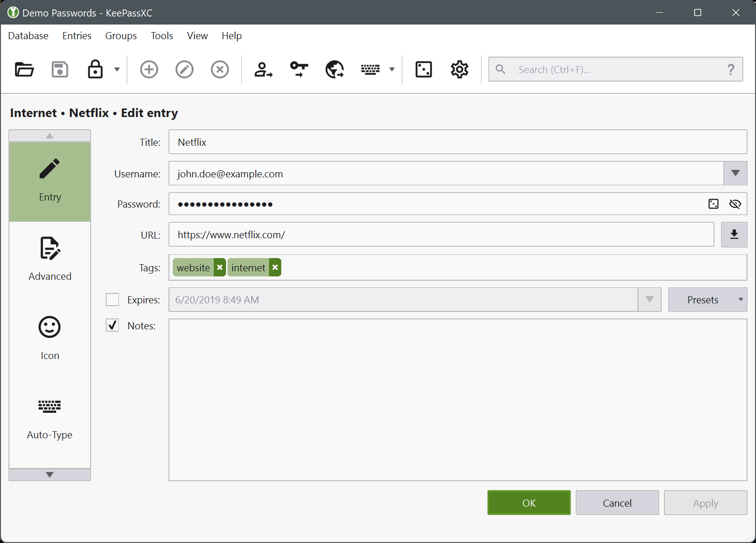Open the Presets expiration dropdown
The height and width of the screenshot is (543, 756).
tap(707, 300)
